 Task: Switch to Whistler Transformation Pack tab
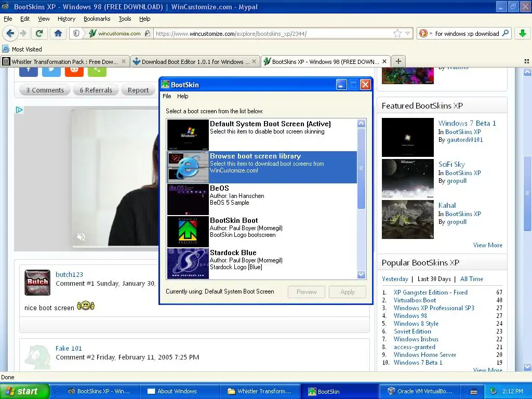pos(64,61)
